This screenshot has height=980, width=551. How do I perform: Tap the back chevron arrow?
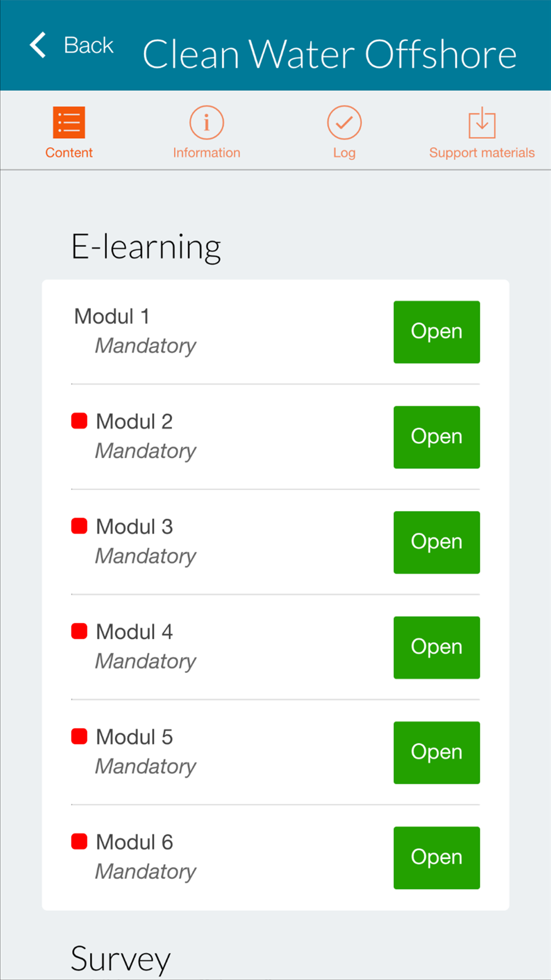pyautogui.click(x=38, y=45)
